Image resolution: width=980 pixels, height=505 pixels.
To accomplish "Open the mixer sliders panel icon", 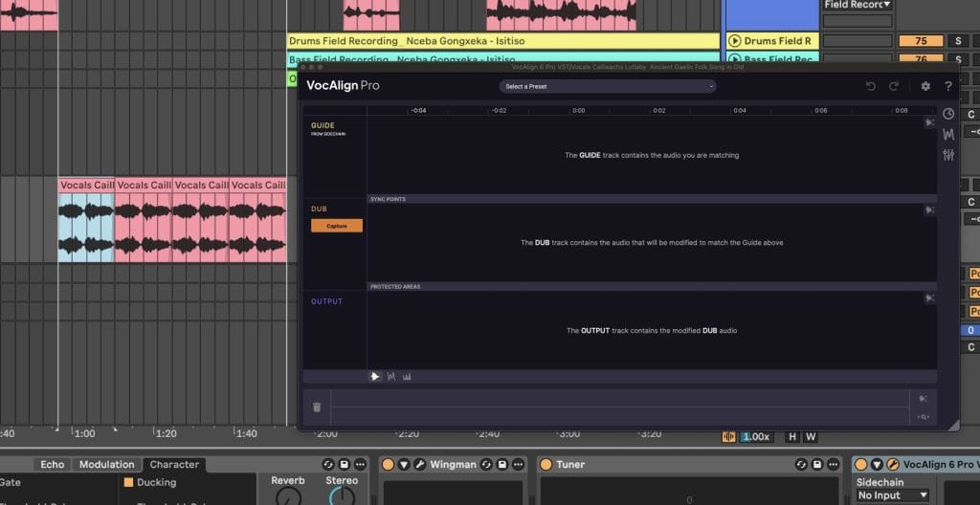I will [x=948, y=155].
